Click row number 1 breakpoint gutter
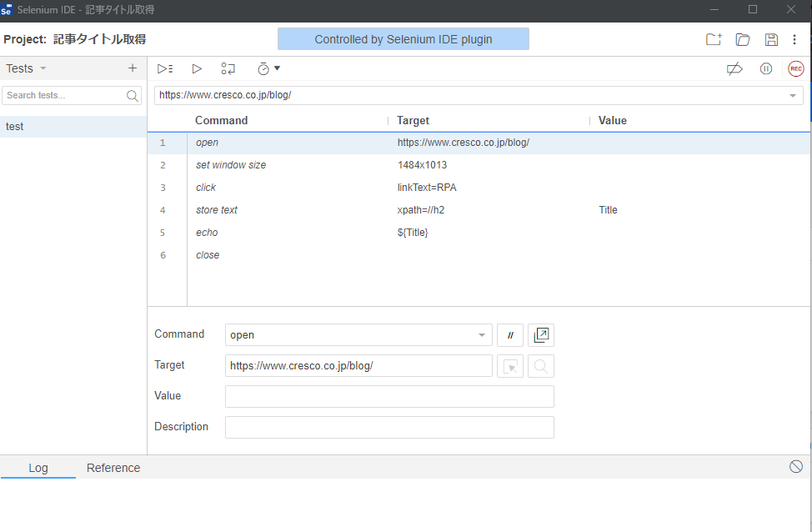 pyautogui.click(x=163, y=143)
